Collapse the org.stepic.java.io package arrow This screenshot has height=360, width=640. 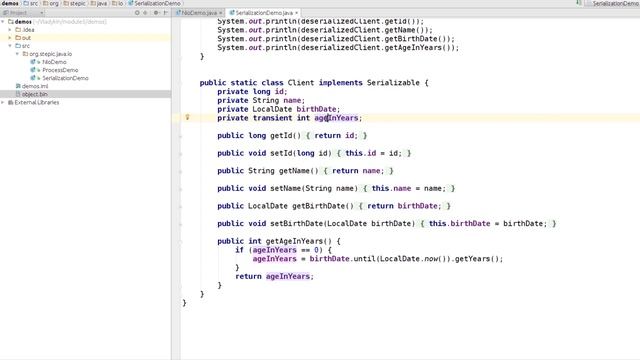point(18,54)
